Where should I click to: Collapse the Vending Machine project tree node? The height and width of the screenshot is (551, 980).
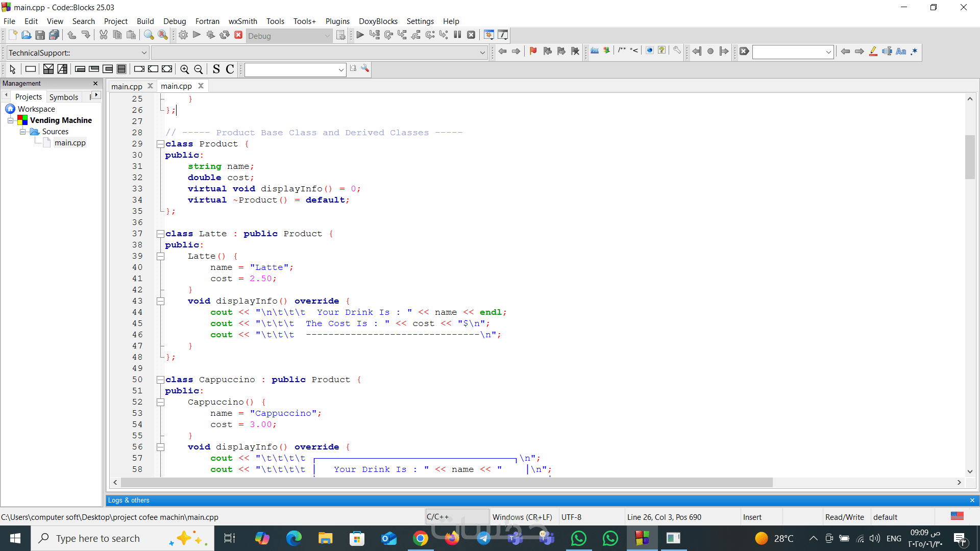pyautogui.click(x=10, y=120)
